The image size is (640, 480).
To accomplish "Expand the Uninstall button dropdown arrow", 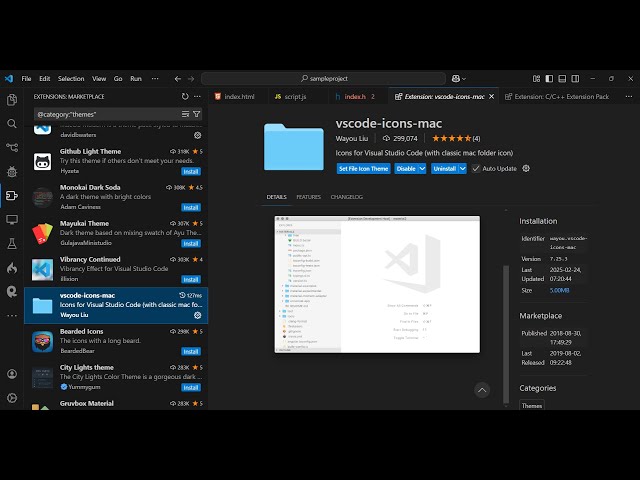I will (462, 169).
